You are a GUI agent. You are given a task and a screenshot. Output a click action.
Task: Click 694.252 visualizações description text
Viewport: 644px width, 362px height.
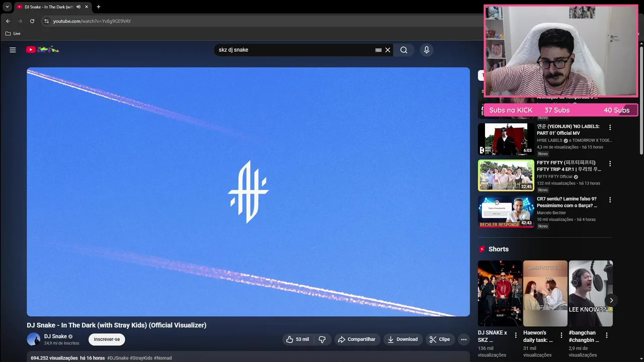54,358
